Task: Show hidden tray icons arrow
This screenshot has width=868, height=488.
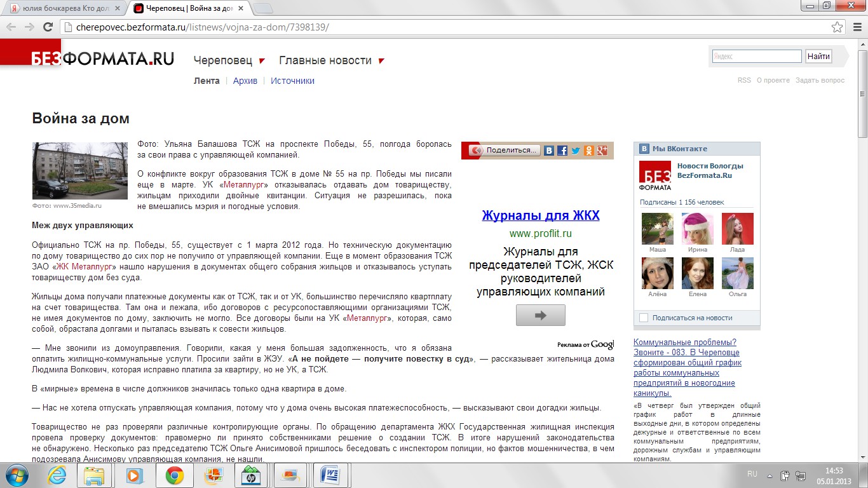Action: pyautogui.click(x=770, y=475)
